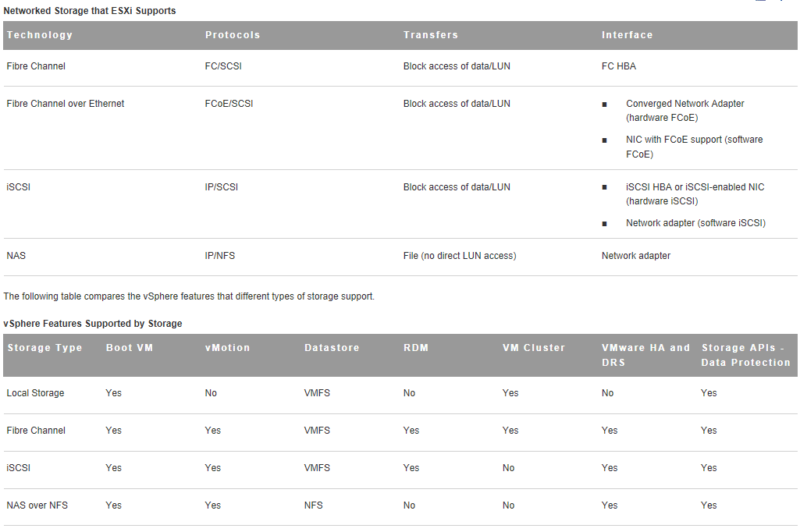Click 'Block access of data/LUN' in FC/SCSI row
Viewport: 800px width, 532px height.
coord(456,66)
